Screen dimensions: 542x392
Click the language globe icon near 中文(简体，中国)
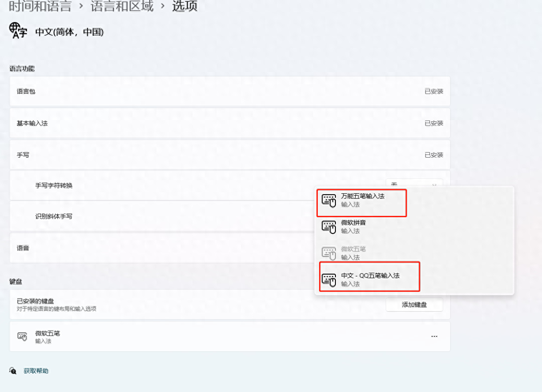[x=18, y=30]
